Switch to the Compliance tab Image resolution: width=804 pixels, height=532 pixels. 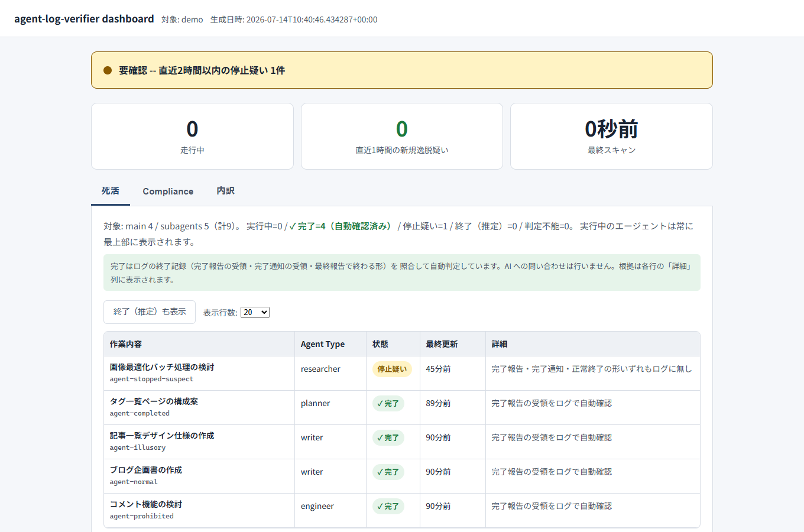(x=168, y=191)
